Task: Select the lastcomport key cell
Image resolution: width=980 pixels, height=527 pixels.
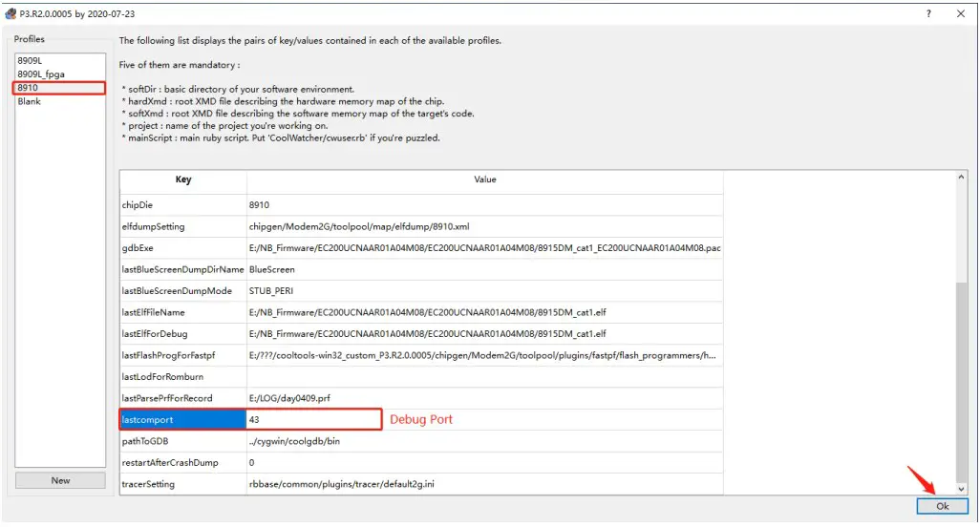Action: point(182,419)
